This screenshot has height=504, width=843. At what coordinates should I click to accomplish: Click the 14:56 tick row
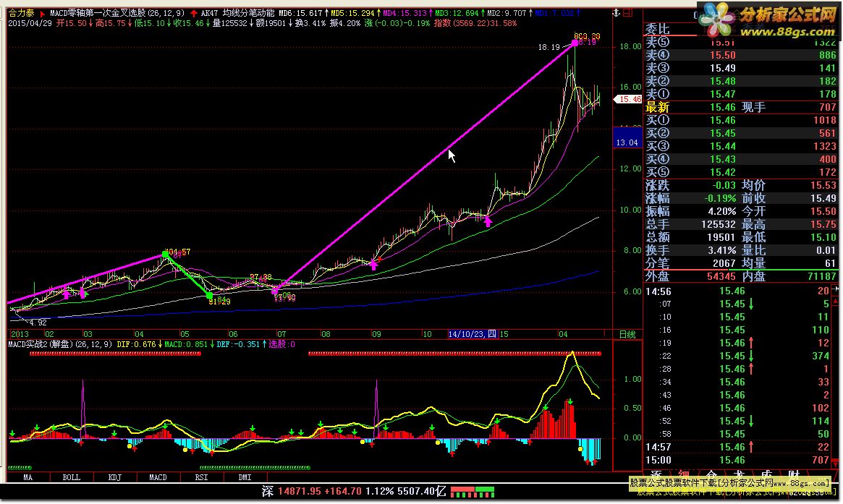tap(737, 291)
